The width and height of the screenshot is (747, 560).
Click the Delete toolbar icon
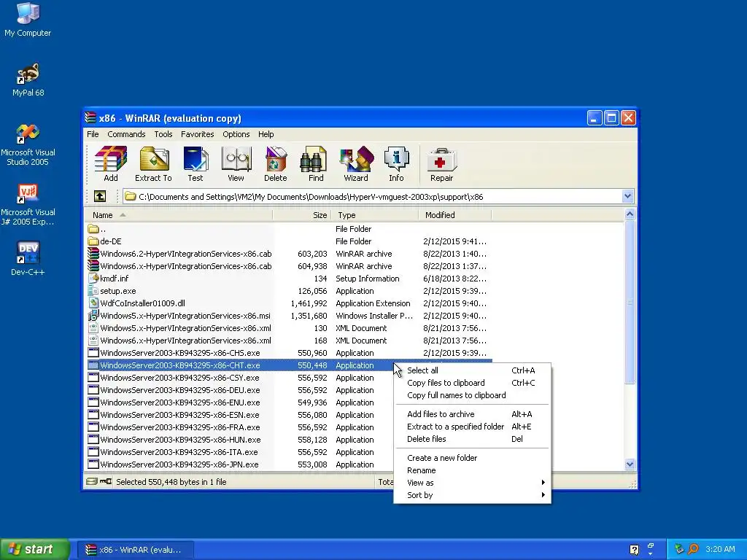tap(275, 164)
